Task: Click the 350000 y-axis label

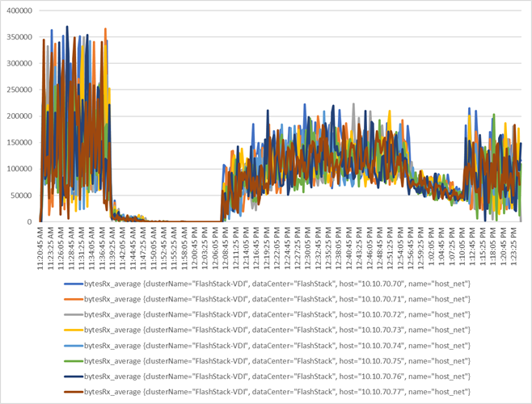Action: tap(19, 37)
